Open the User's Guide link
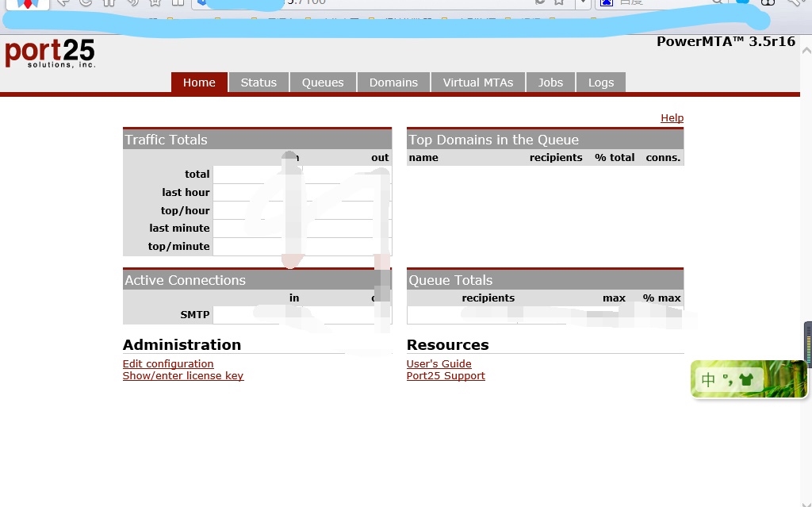 point(439,364)
